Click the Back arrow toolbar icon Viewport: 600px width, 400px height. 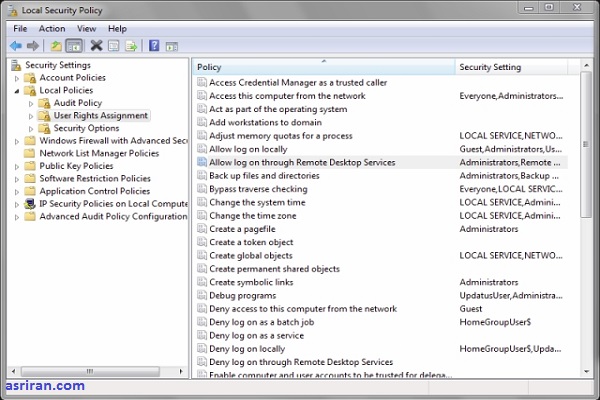coord(15,46)
